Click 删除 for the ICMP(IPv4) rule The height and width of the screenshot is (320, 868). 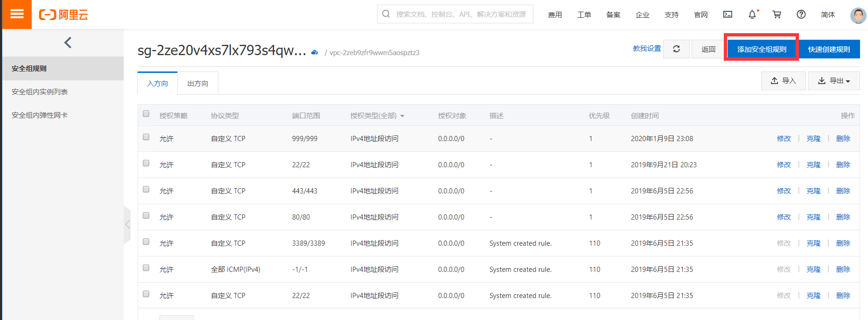pos(843,270)
